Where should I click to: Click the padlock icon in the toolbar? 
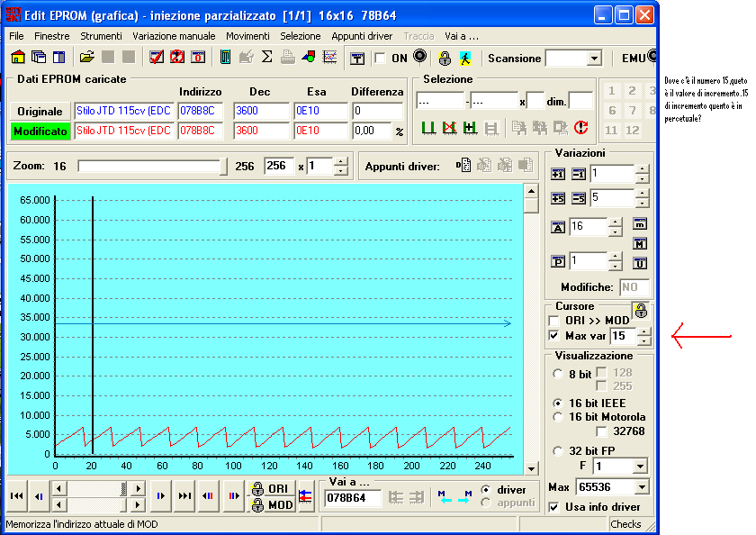pyautogui.click(x=444, y=59)
